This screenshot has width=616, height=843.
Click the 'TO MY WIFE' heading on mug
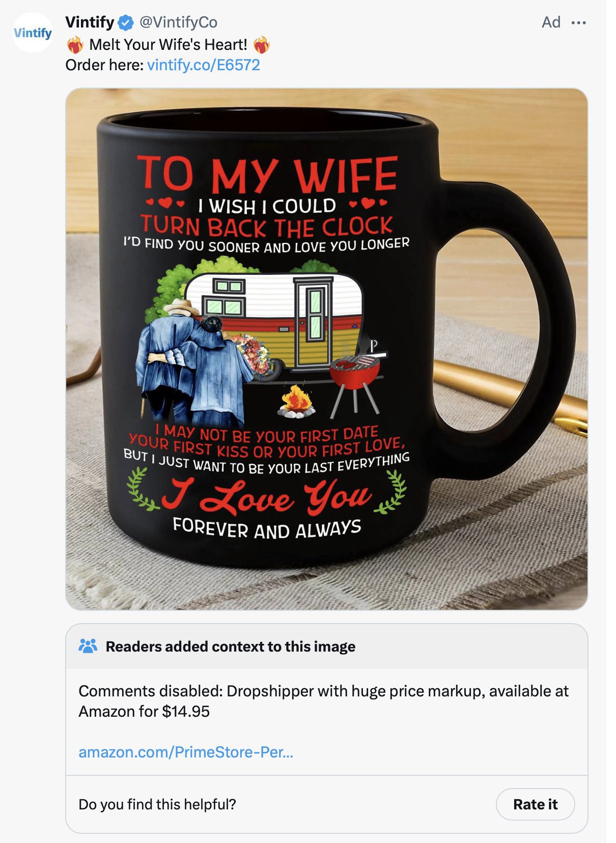(x=267, y=175)
